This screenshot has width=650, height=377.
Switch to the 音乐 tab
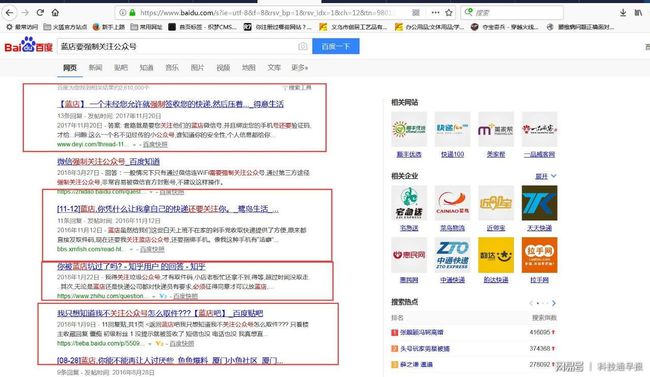pyautogui.click(x=172, y=67)
